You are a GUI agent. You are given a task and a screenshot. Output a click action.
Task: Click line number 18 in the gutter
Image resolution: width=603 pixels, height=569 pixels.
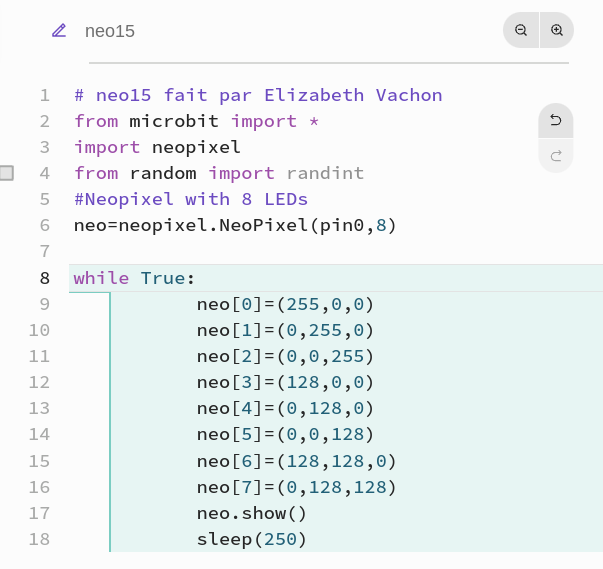tap(39, 539)
